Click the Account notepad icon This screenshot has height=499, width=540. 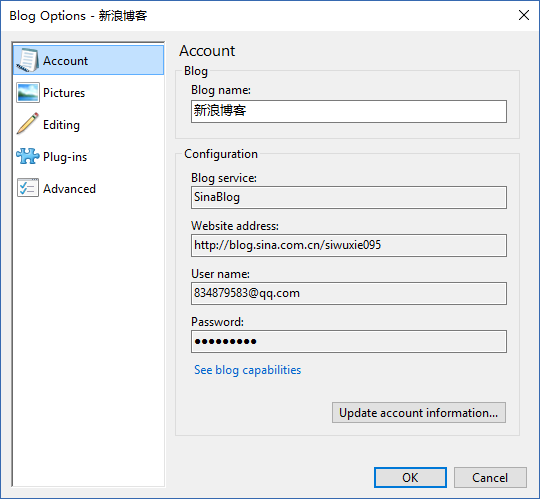[x=28, y=60]
